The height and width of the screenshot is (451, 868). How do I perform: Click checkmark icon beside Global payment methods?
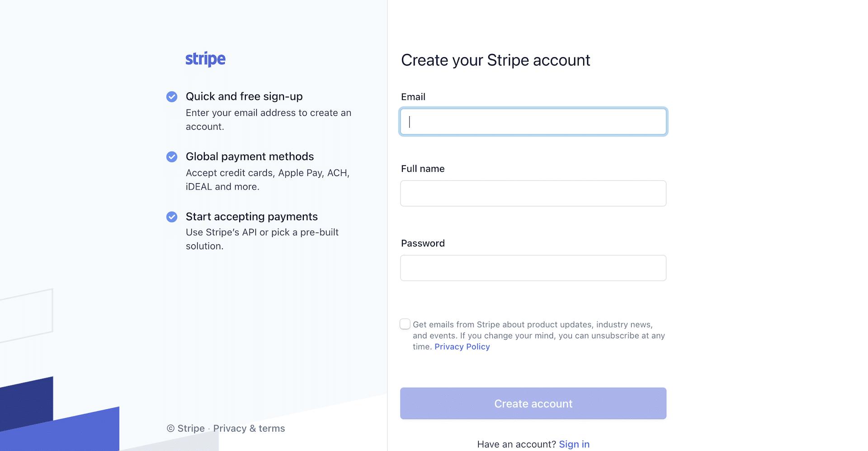[172, 157]
